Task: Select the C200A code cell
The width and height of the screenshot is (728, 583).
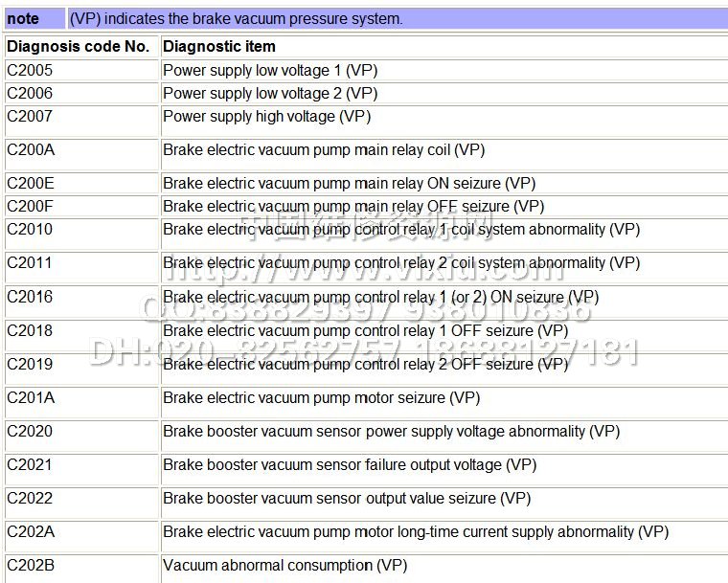Action: [x=31, y=149]
